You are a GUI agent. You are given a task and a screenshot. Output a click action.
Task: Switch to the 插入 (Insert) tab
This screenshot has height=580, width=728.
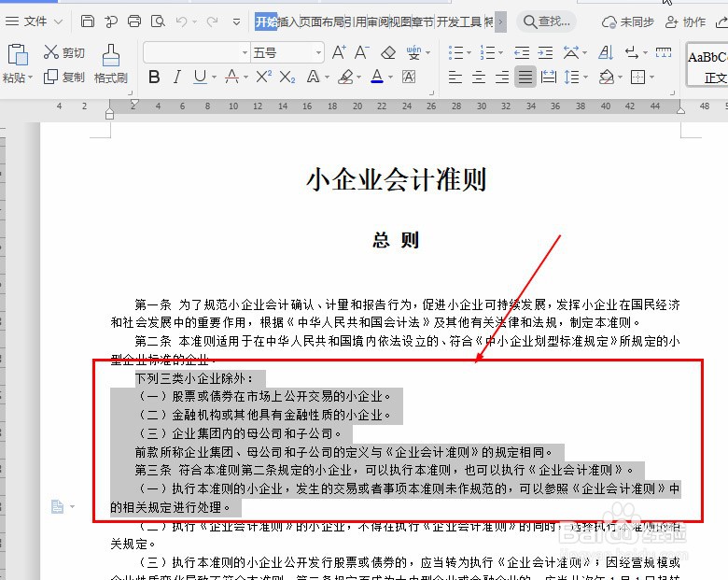287,21
